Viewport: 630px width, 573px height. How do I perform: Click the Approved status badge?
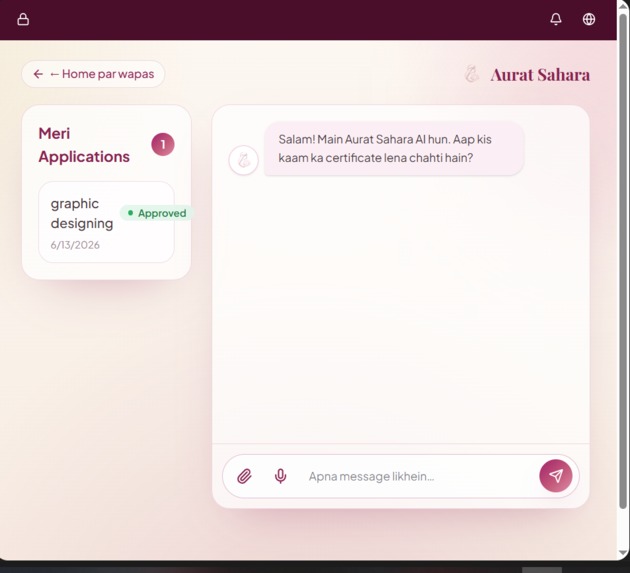click(x=157, y=213)
